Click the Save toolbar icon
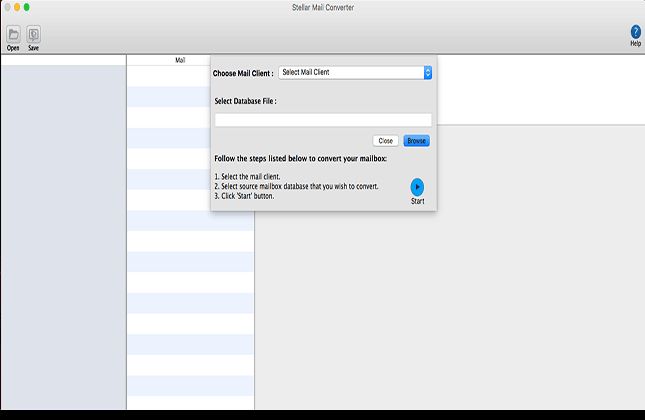The image size is (645, 420). pos(34,34)
